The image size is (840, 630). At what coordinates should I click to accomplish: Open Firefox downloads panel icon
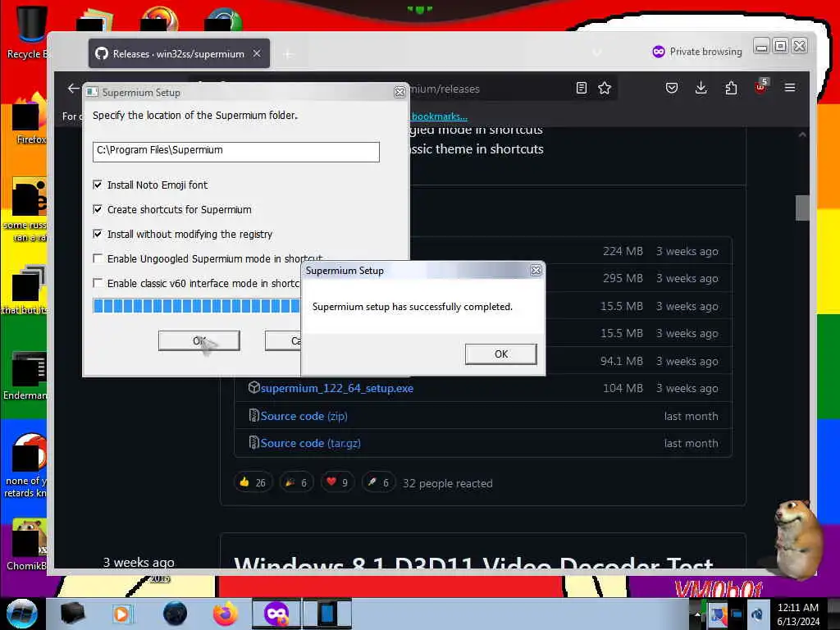[701, 88]
